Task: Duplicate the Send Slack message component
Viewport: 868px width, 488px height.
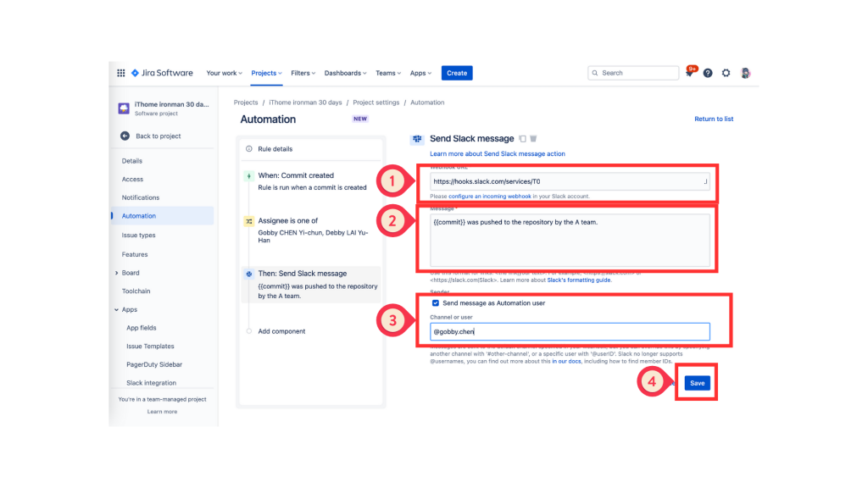Action: (x=522, y=139)
